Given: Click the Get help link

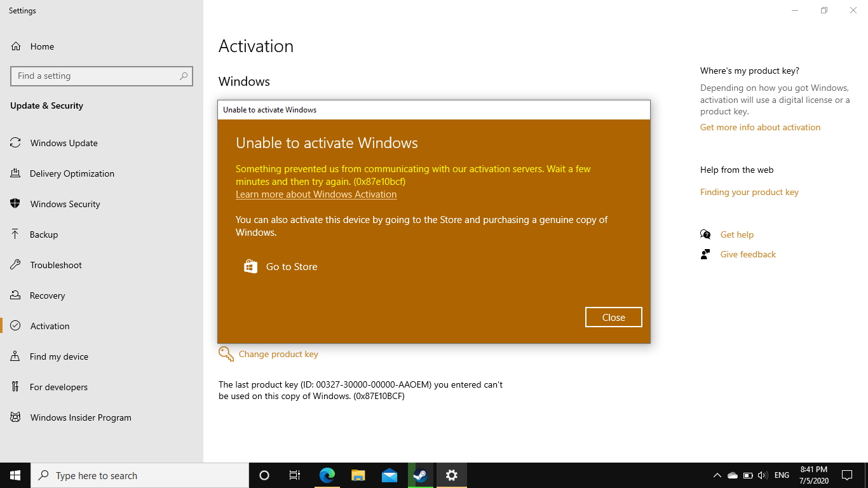Looking at the screenshot, I should (x=737, y=234).
